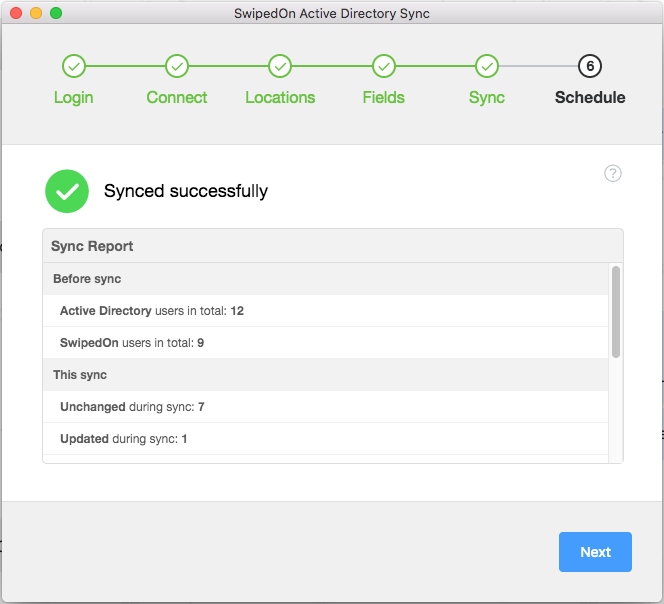Select the SwipedOn users in total row
This screenshot has height=604, width=664.
pos(326,343)
